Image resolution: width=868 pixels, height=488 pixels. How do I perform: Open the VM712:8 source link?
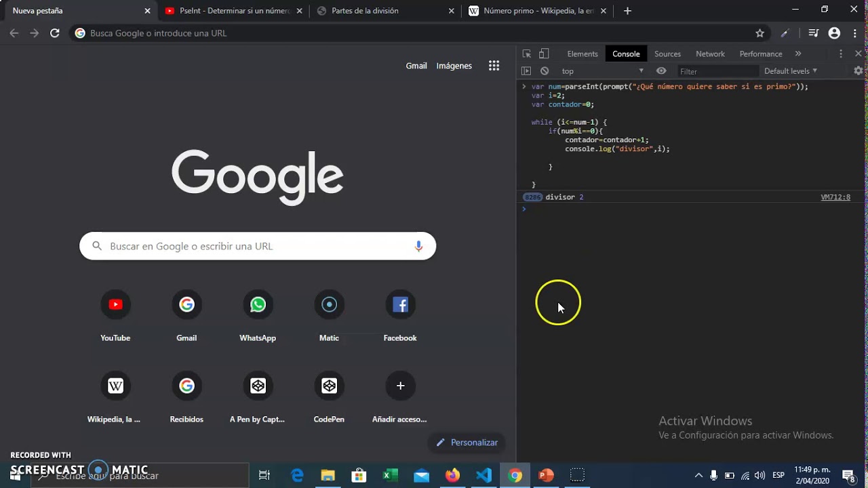835,197
